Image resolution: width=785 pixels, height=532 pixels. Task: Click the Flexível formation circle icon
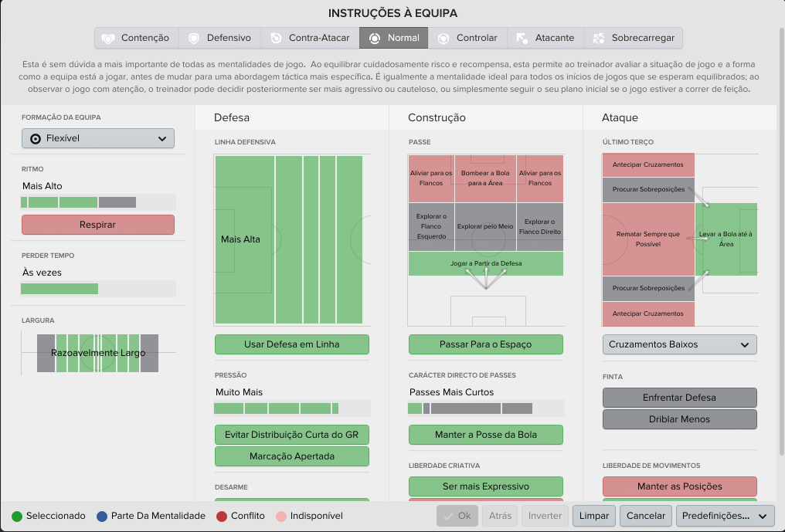pyautogui.click(x=36, y=139)
